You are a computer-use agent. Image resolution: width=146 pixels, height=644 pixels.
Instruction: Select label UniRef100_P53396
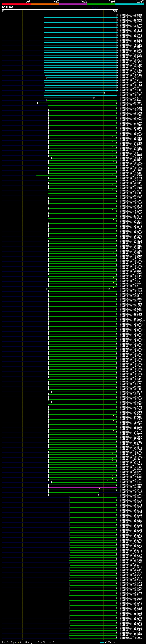tap(131, 384)
